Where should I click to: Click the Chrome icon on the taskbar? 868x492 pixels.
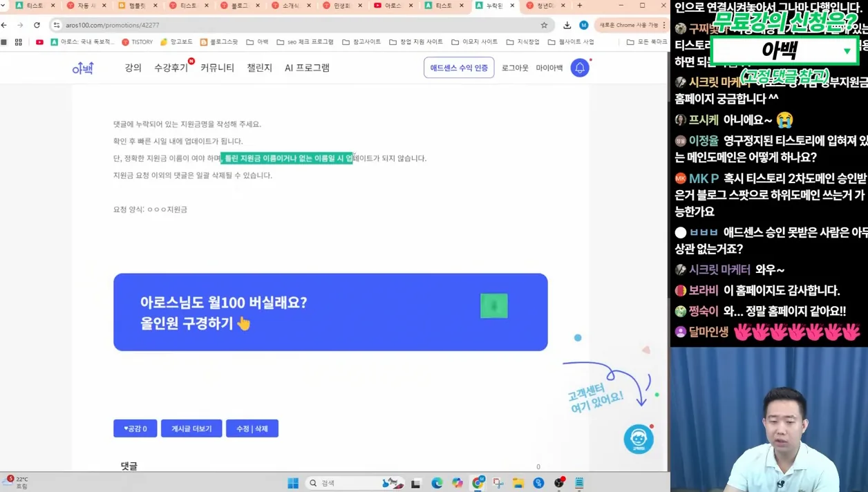pos(478,483)
